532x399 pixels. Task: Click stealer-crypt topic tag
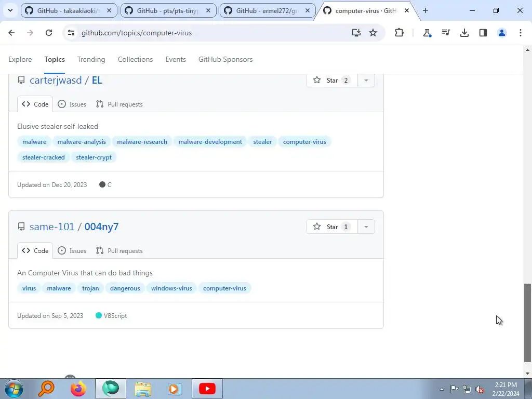[x=94, y=157]
